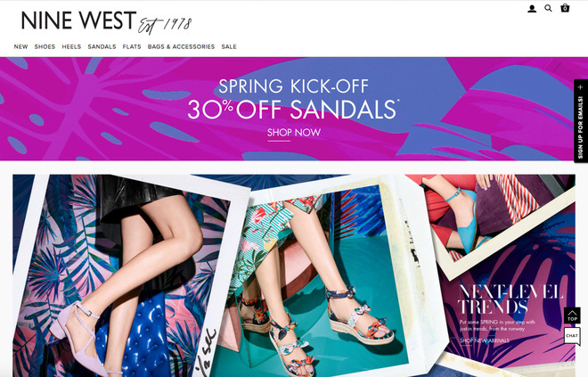Image resolution: width=588 pixels, height=377 pixels.
Task: Click the Shop New Arrivals link
Action: pos(485,340)
